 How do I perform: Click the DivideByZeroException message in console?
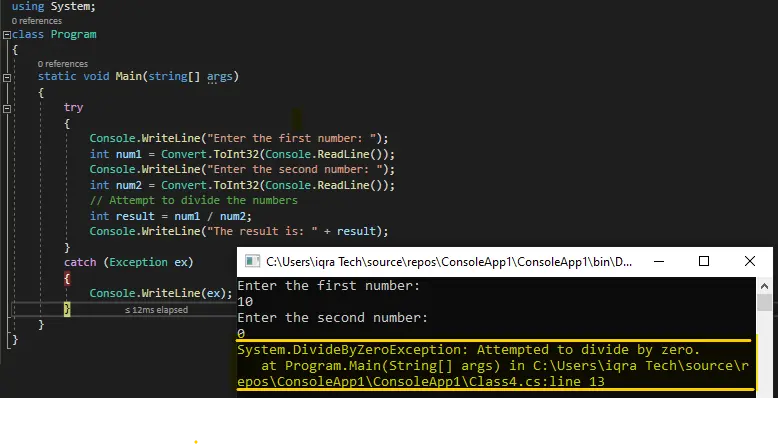coord(468,350)
